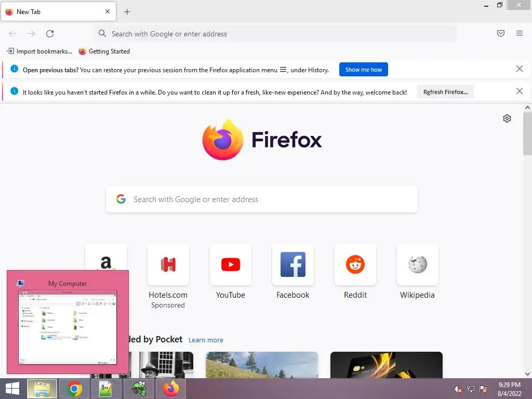The height and width of the screenshot is (399, 532).
Task: Open new tab personalize gear icon
Action: [507, 118]
